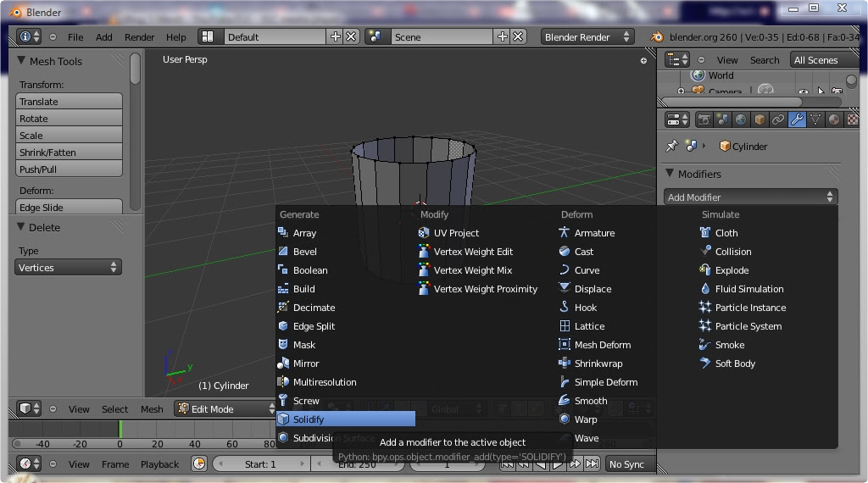Click the Shrink/Fatten button
This screenshot has height=483, width=868.
click(x=69, y=153)
